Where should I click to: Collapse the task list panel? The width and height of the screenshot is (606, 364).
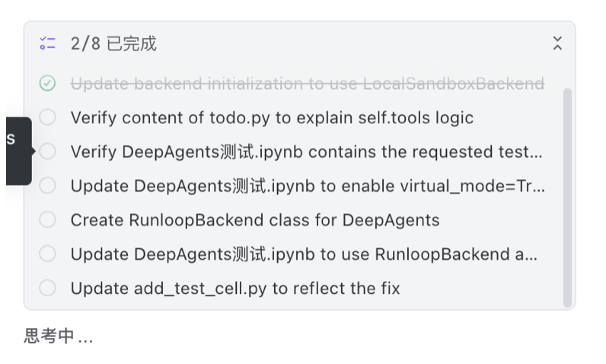[x=557, y=43]
